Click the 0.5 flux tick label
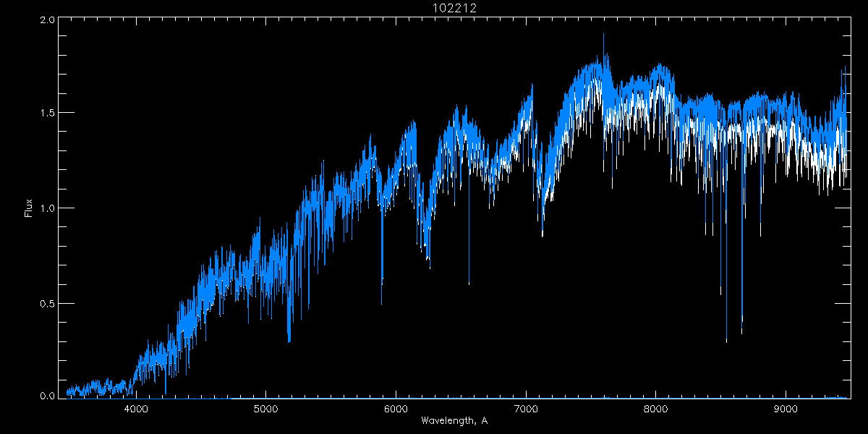 tap(46, 303)
